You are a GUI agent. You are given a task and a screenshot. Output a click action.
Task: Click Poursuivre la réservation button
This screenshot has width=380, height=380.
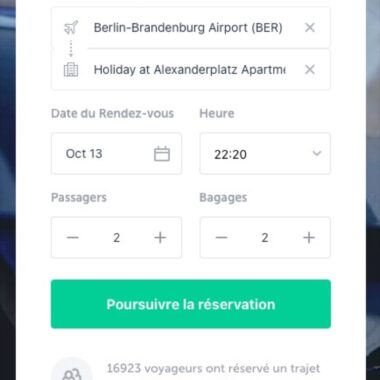(x=191, y=304)
